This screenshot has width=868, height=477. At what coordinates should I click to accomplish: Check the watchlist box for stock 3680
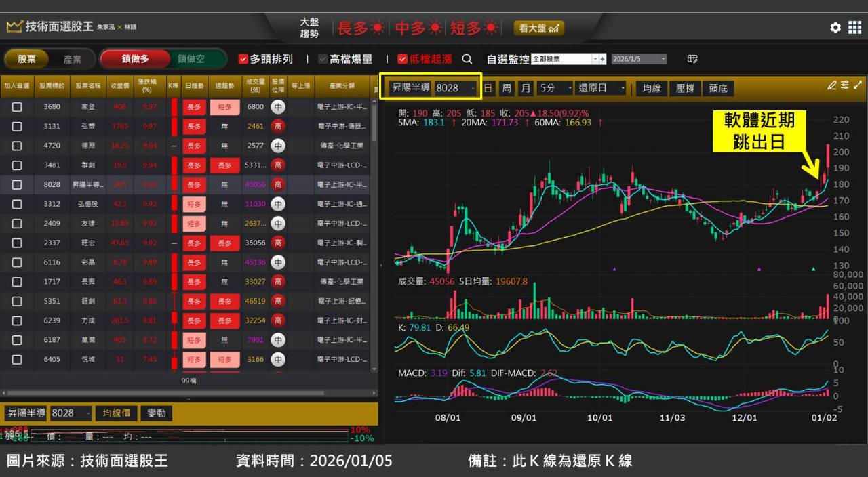tap(17, 107)
